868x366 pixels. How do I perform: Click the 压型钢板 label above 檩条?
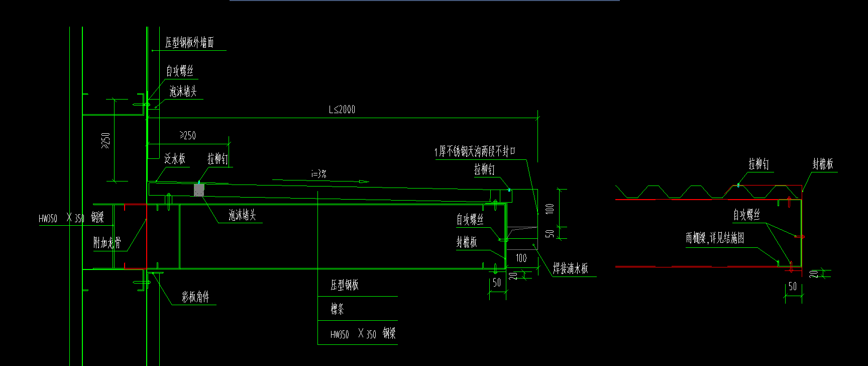[345, 285]
